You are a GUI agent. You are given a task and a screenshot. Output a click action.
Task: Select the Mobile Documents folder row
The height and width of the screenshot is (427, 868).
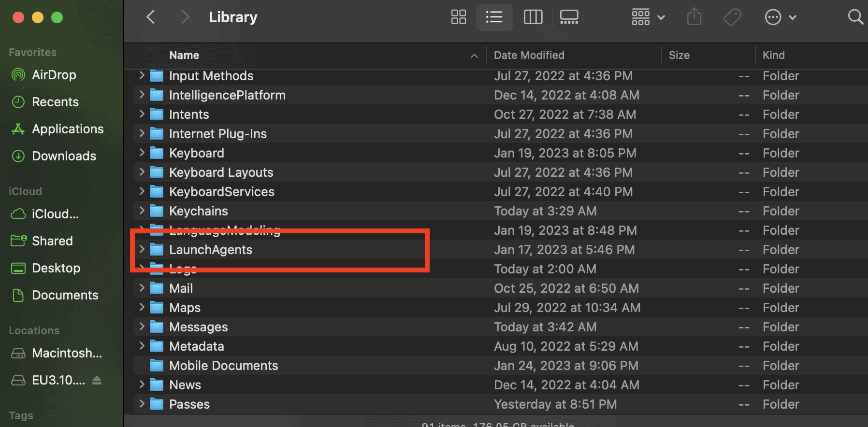coord(223,366)
